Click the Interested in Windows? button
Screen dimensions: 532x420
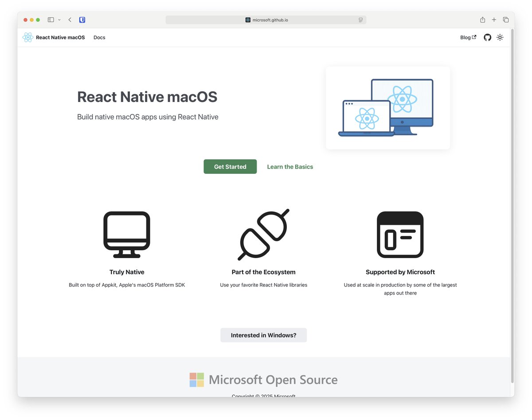tap(263, 335)
